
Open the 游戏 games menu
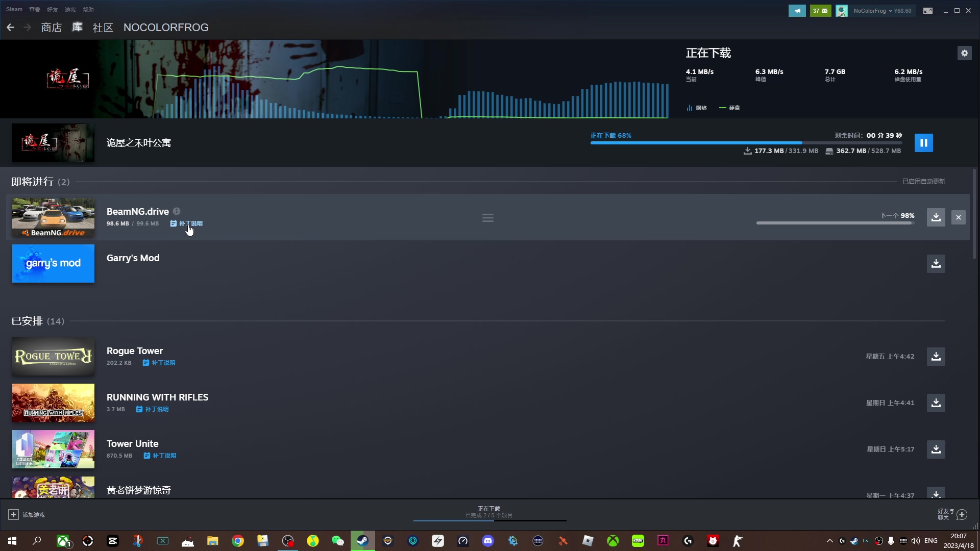70,10
